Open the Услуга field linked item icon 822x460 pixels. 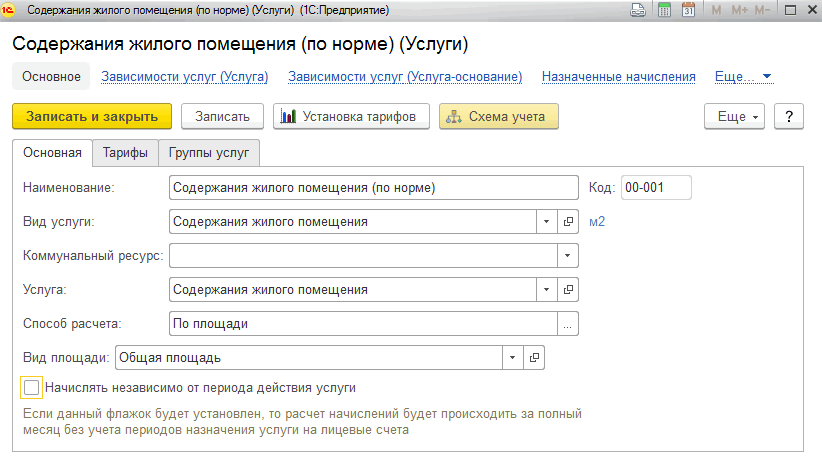click(x=568, y=289)
